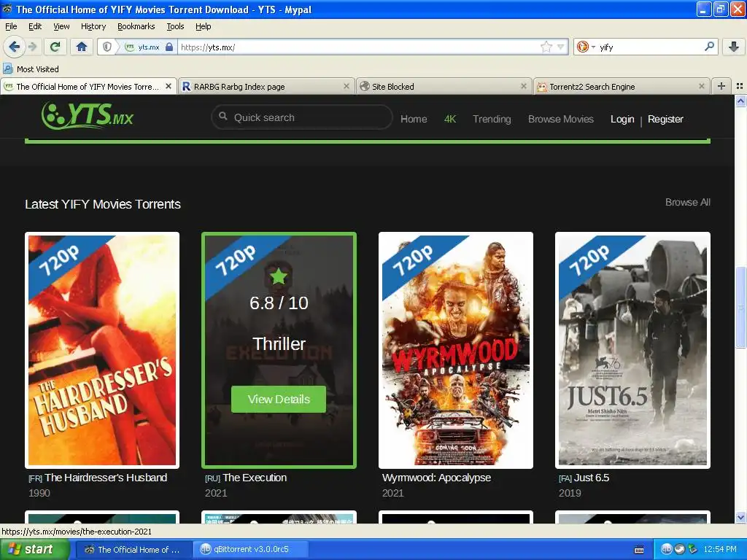Reload the page with the refresh icon
The height and width of the screenshot is (560, 747).
coord(55,47)
